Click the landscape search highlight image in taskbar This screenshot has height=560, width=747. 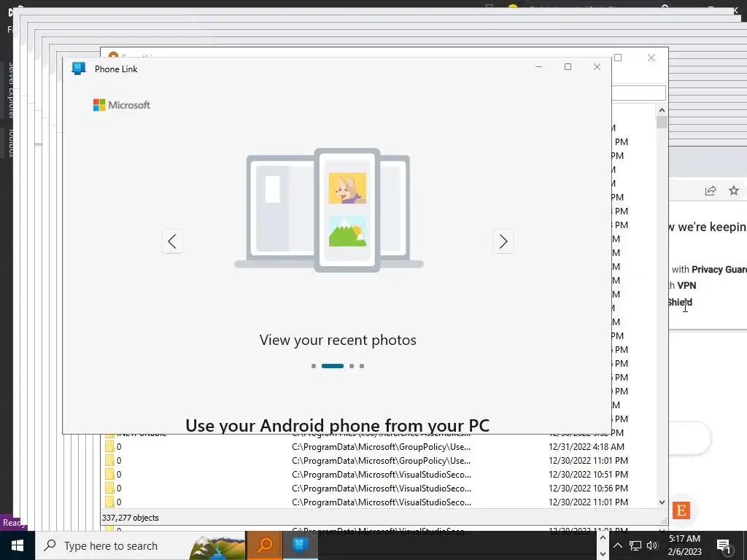[217, 547]
